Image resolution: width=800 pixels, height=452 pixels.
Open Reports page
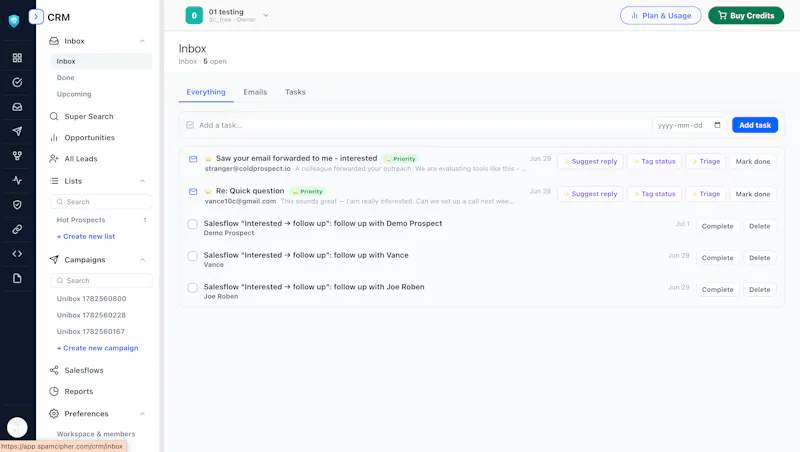click(79, 391)
